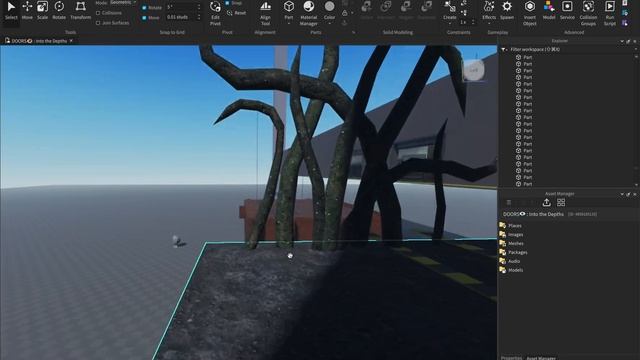640x360 pixels.
Task: Activate the Move tool
Action: pyautogui.click(x=27, y=10)
